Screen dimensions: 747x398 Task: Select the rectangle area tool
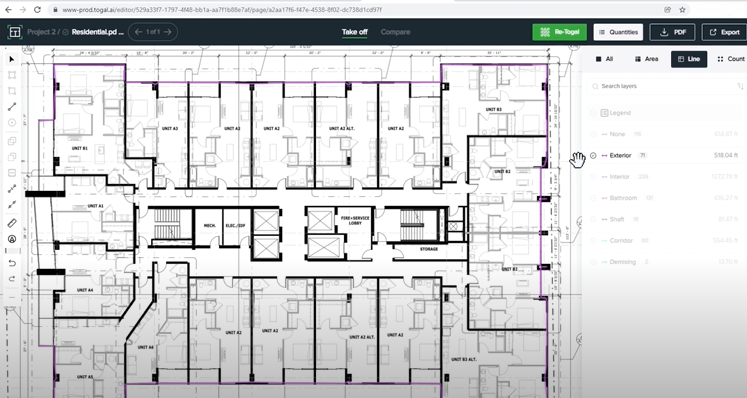(12, 75)
